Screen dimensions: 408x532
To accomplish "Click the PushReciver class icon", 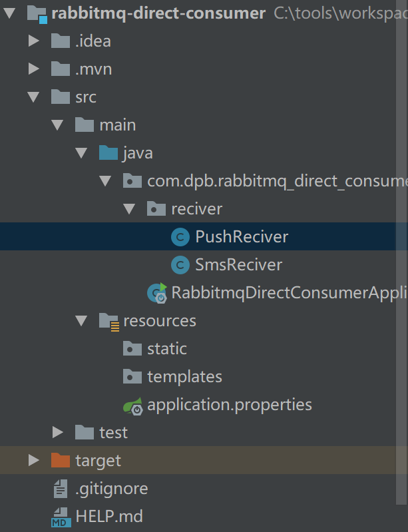I will (x=180, y=237).
